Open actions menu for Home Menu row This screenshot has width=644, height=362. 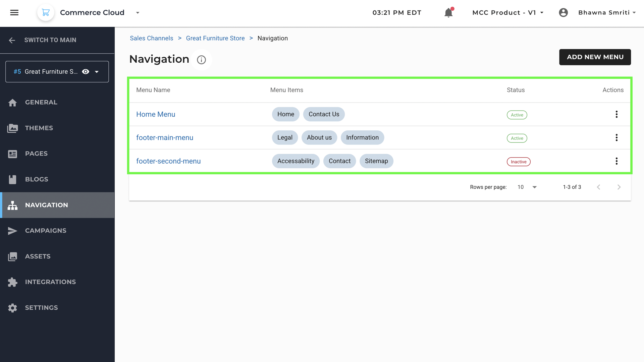coord(616,114)
